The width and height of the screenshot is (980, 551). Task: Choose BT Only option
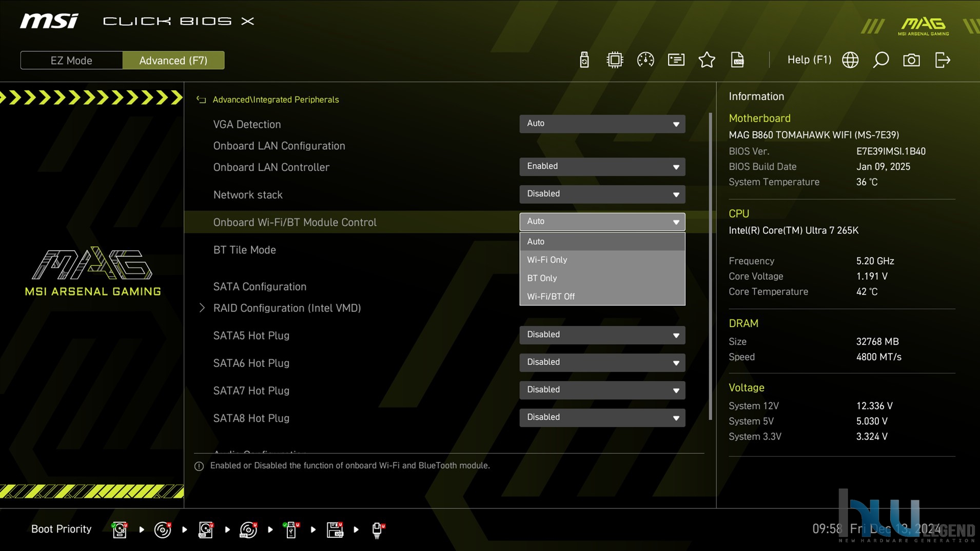coord(602,278)
